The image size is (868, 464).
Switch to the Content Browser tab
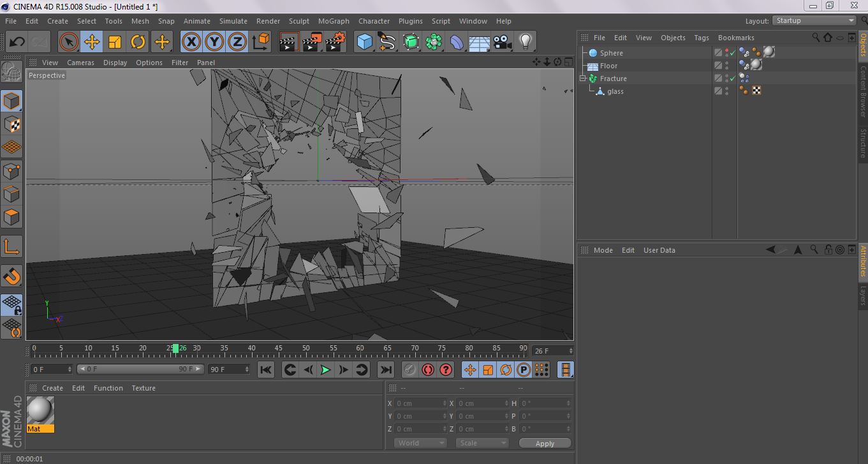tap(863, 92)
